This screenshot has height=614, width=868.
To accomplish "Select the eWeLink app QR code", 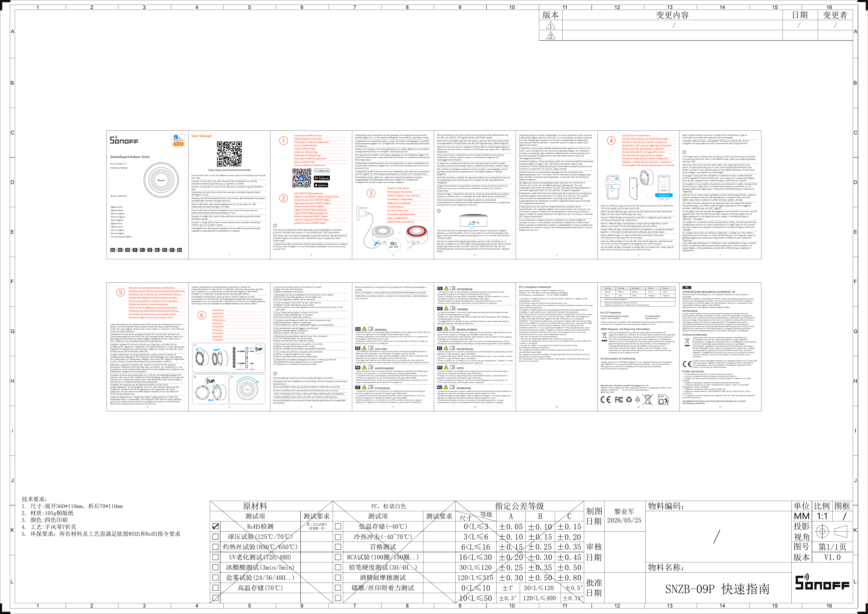I will coord(302,178).
